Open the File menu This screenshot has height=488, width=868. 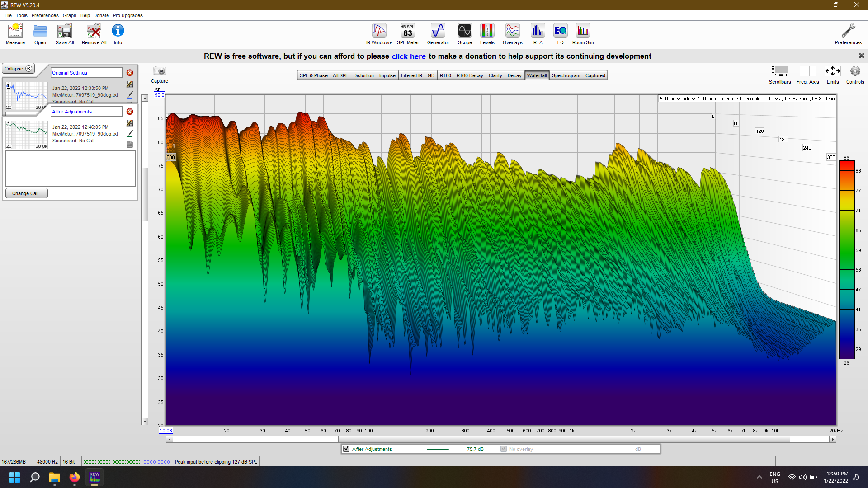click(8, 15)
